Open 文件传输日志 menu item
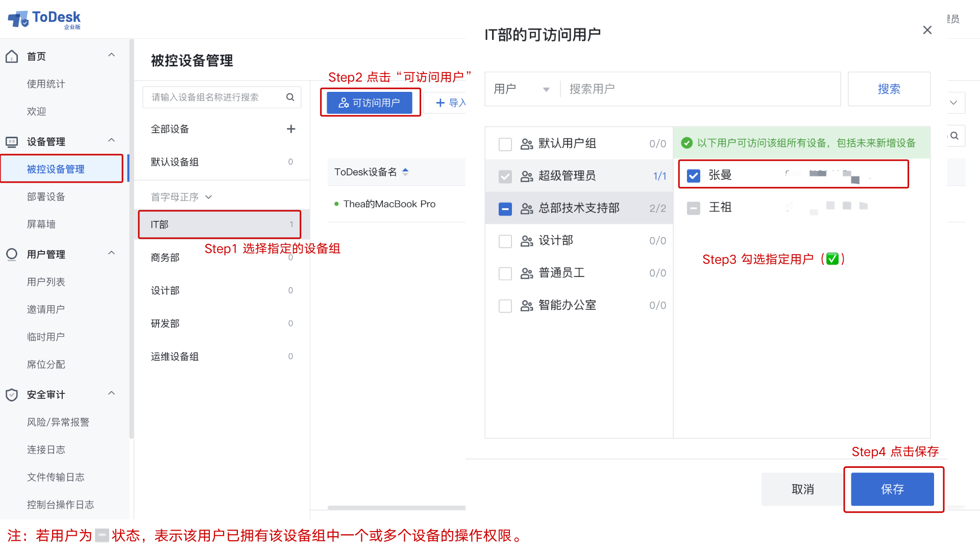The width and height of the screenshot is (980, 551). coord(56,477)
